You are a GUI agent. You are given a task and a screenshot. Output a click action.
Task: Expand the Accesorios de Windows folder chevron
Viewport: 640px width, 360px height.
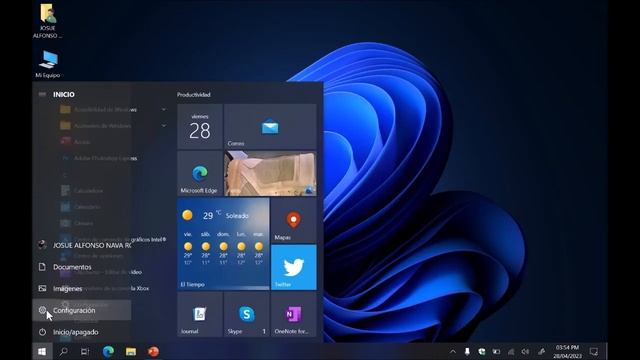[164, 125]
